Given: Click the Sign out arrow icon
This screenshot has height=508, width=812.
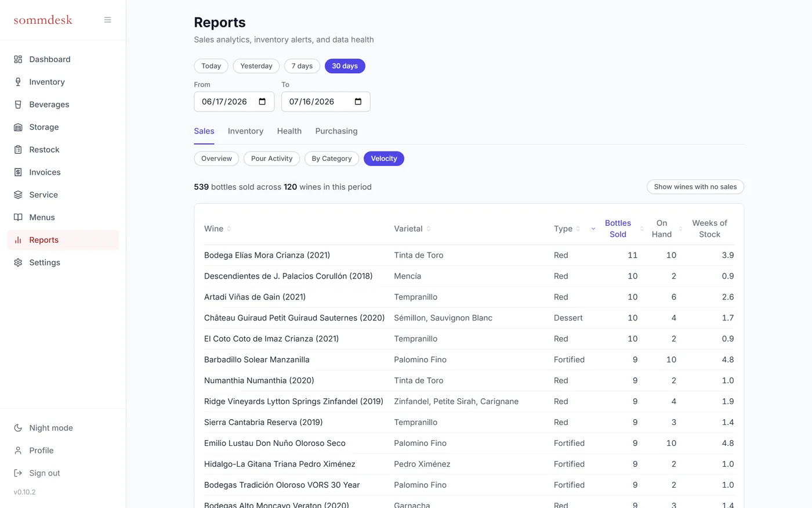Looking at the screenshot, I should point(18,473).
